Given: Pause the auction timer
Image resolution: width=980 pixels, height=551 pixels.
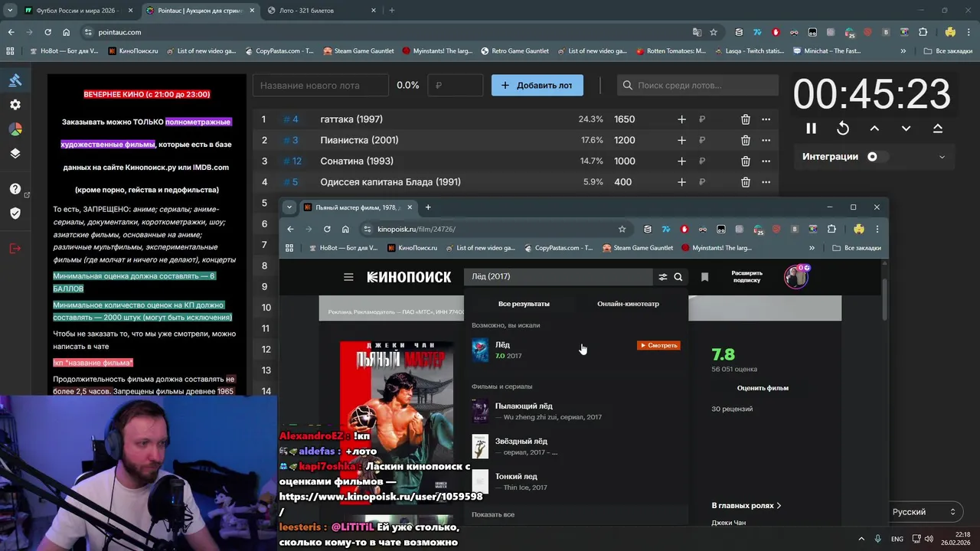Looking at the screenshot, I should [x=811, y=129].
